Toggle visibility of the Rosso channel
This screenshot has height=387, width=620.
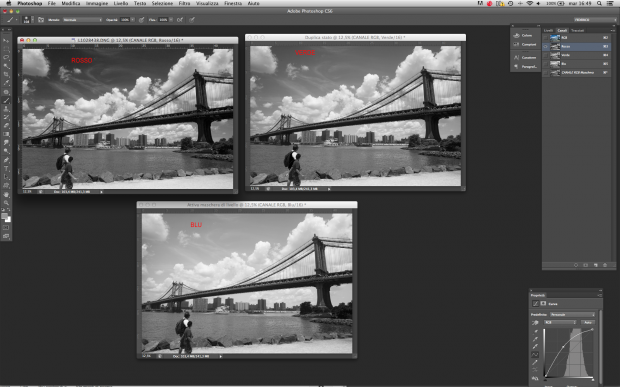(x=546, y=46)
